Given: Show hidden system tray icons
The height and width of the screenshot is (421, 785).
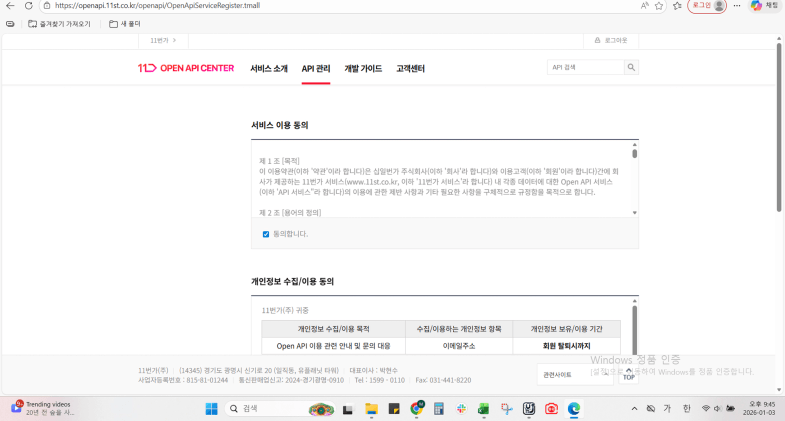Looking at the screenshot, I should 634,409.
